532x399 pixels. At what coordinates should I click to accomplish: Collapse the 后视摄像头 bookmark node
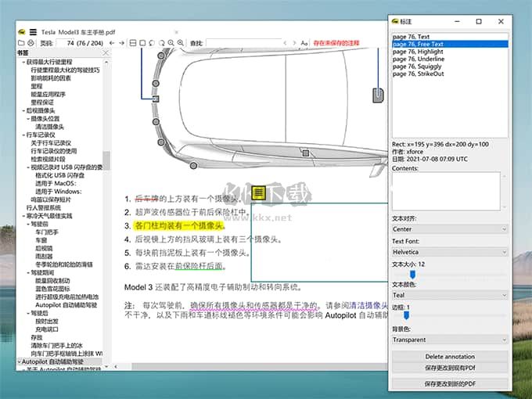(23, 110)
